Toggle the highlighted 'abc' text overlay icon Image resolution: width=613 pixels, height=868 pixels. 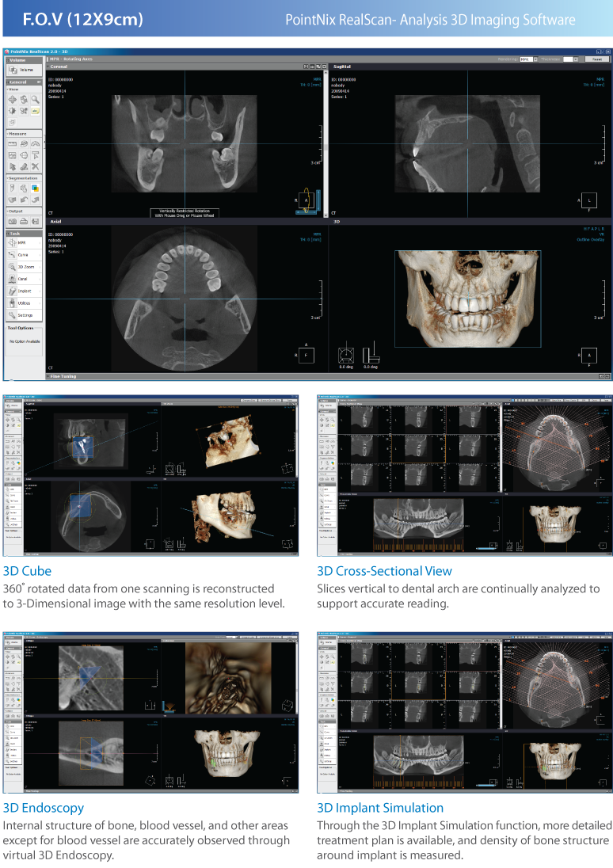click(x=35, y=111)
